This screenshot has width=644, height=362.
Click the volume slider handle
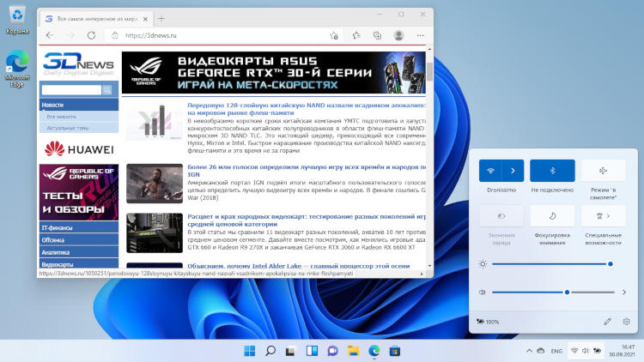(567, 293)
